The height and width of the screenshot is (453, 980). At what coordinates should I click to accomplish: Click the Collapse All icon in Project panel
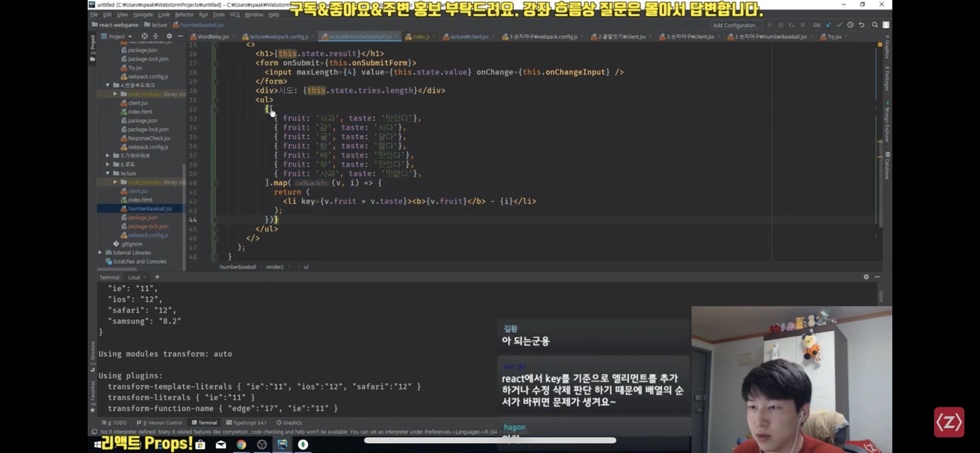pos(156,36)
